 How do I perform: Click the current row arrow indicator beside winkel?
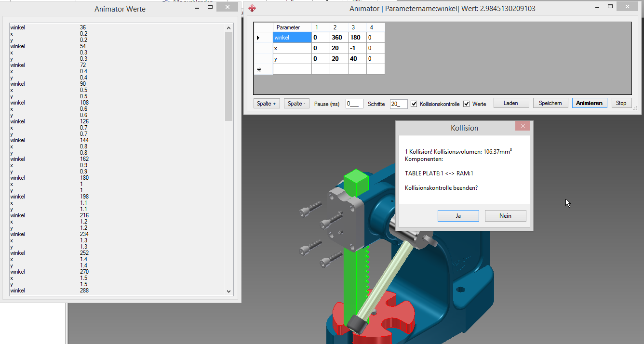pos(258,38)
